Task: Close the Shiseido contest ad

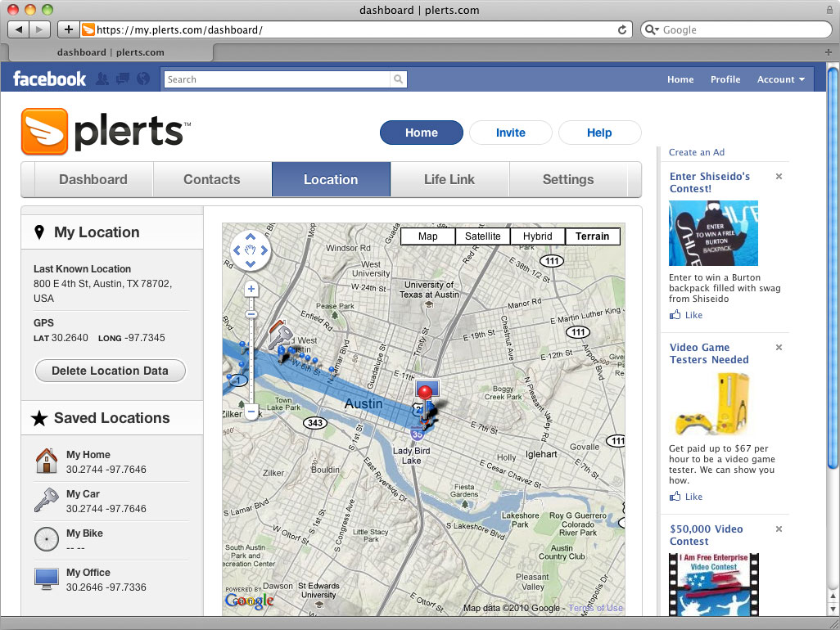Action: (779, 176)
